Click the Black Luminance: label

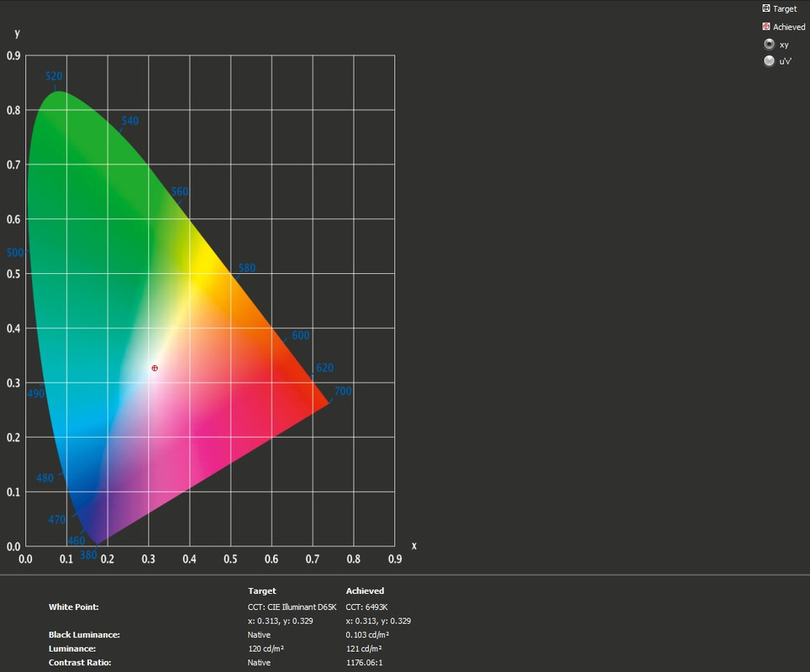(x=84, y=635)
